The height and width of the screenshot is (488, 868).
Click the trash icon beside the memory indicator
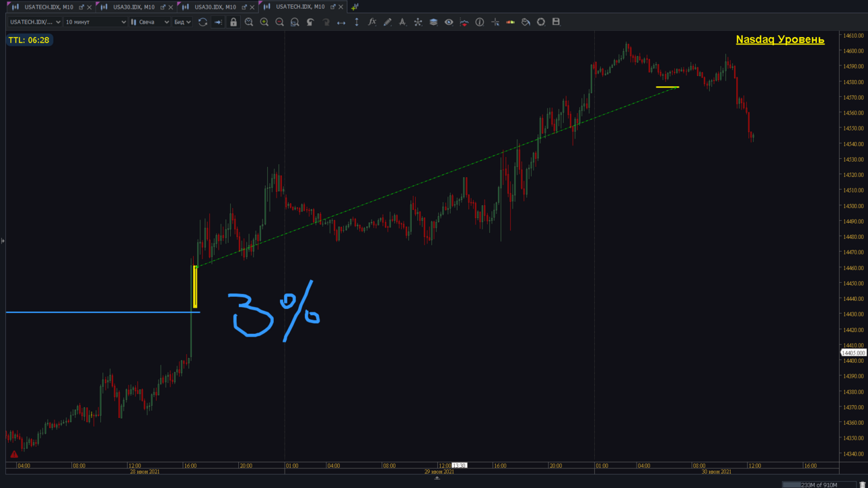click(x=862, y=485)
